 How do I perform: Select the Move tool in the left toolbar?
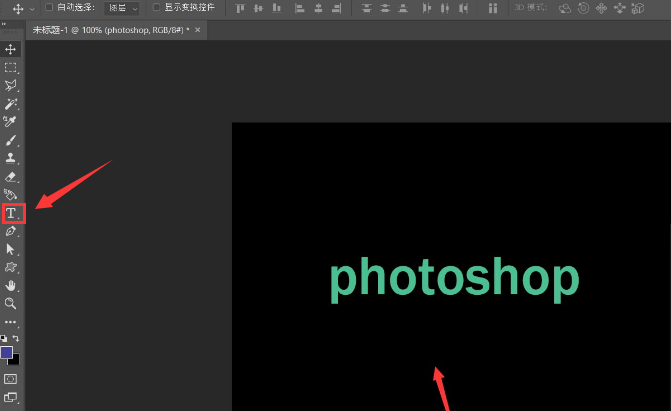point(10,49)
